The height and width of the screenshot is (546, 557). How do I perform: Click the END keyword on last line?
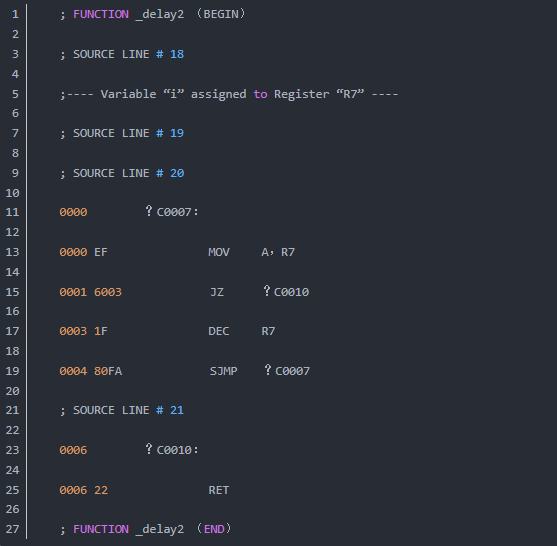(214, 529)
